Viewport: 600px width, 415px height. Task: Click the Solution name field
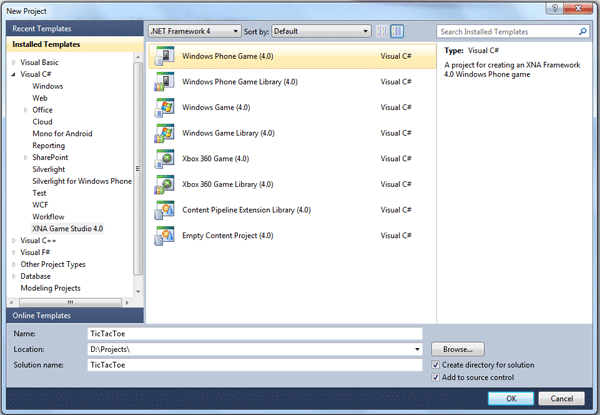pyautogui.click(x=255, y=365)
